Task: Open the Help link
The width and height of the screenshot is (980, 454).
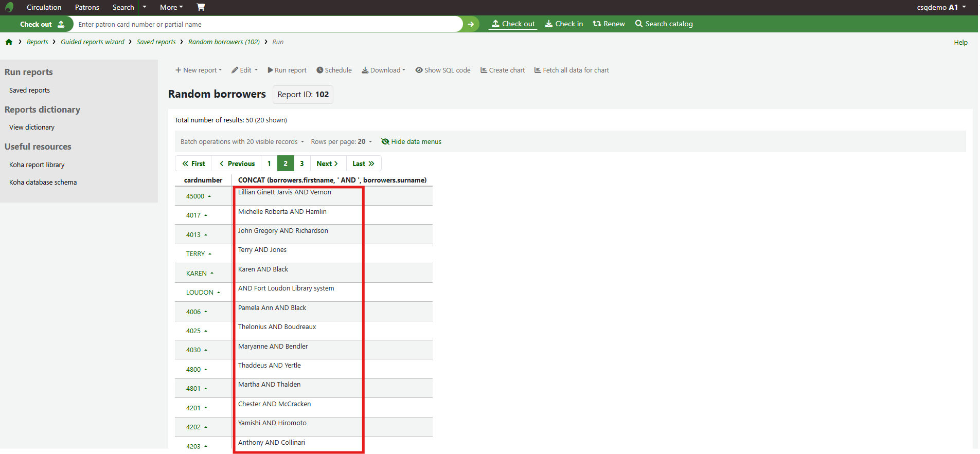Action: coord(960,43)
